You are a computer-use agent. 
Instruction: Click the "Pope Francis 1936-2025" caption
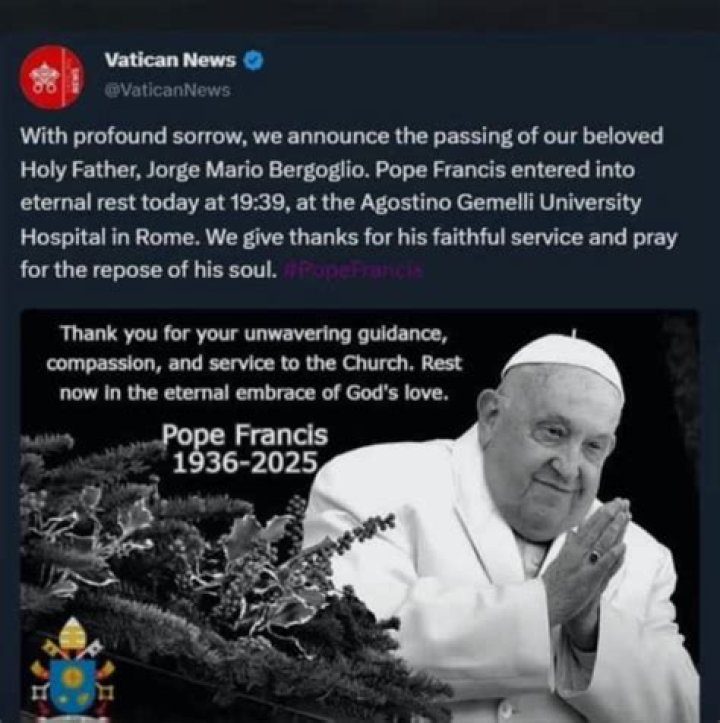(x=245, y=448)
